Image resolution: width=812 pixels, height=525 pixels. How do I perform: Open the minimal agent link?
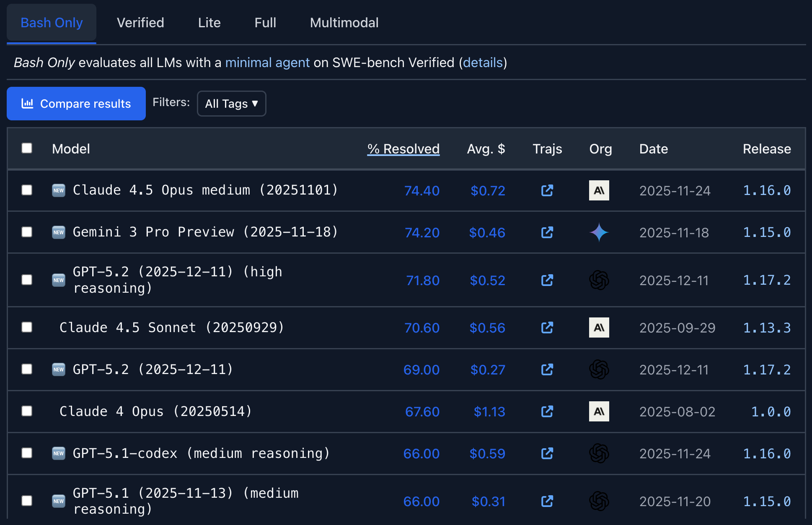pos(267,62)
